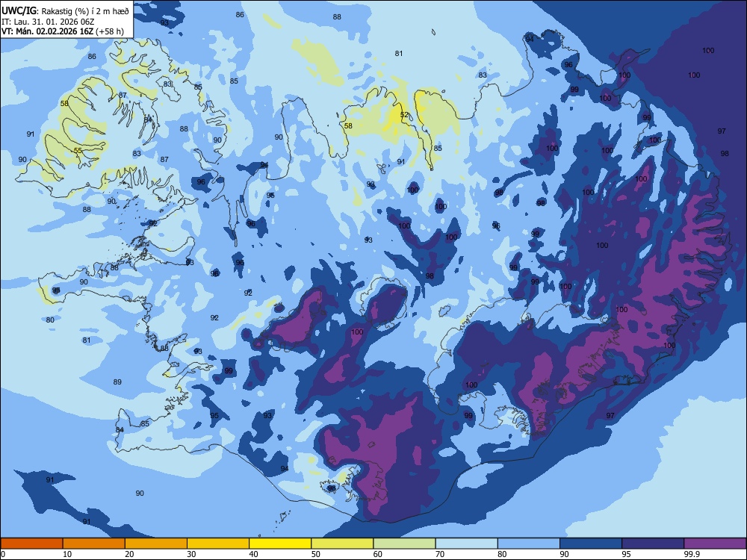
Task: Select the 20–30 legend color block
Action: pos(156,544)
